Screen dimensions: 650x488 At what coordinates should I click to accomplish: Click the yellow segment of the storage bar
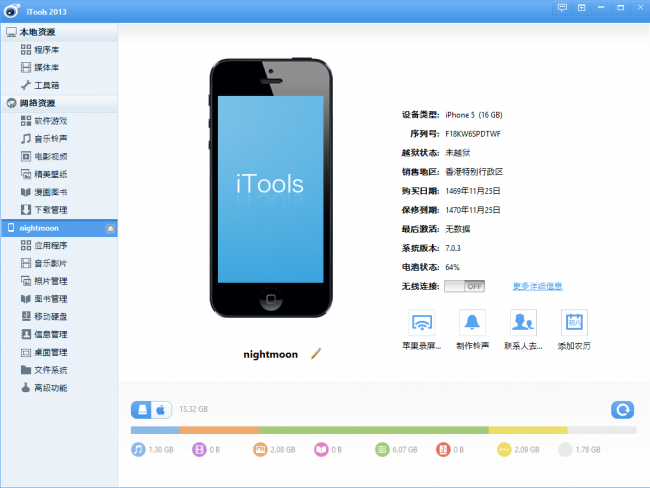pyautogui.click(x=528, y=430)
